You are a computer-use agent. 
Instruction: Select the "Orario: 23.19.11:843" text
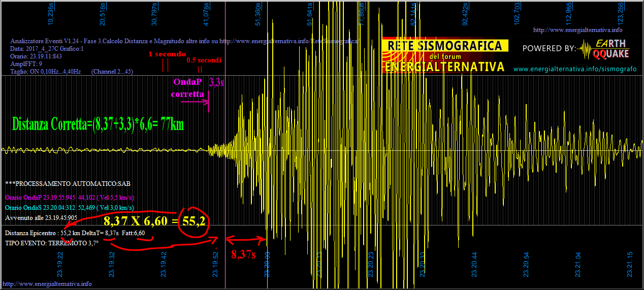(x=36, y=56)
